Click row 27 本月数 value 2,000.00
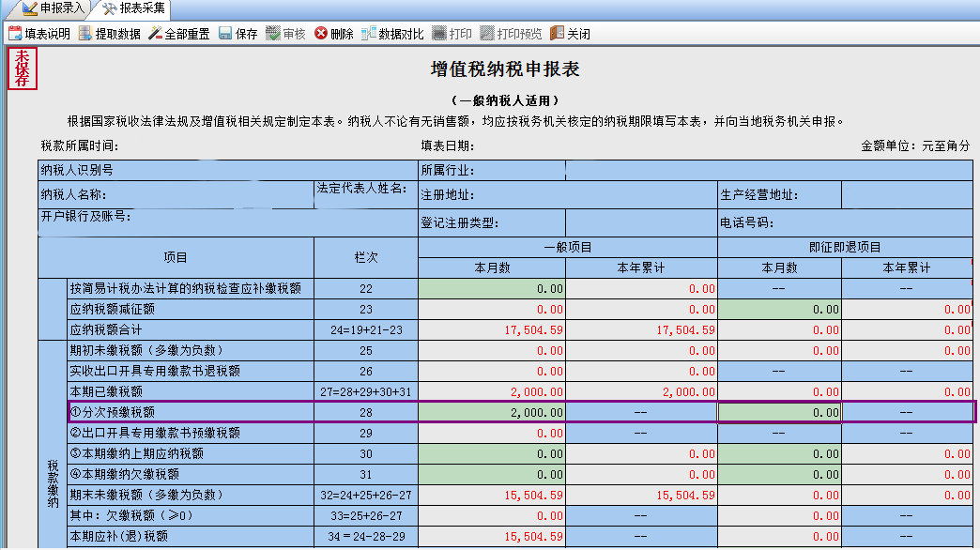 (x=537, y=392)
